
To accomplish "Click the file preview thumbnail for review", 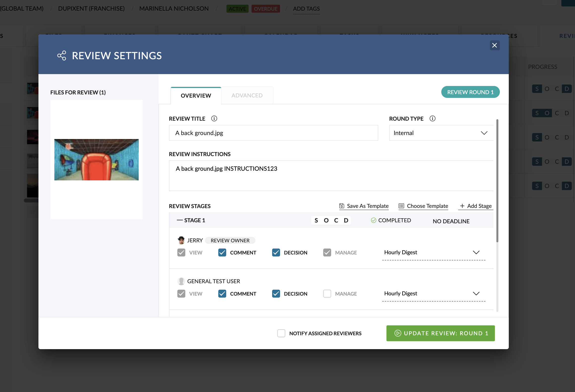I will click(96, 160).
